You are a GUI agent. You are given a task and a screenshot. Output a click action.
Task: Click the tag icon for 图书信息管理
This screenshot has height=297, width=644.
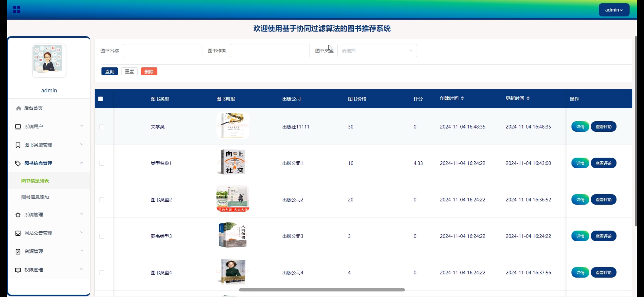coord(18,163)
